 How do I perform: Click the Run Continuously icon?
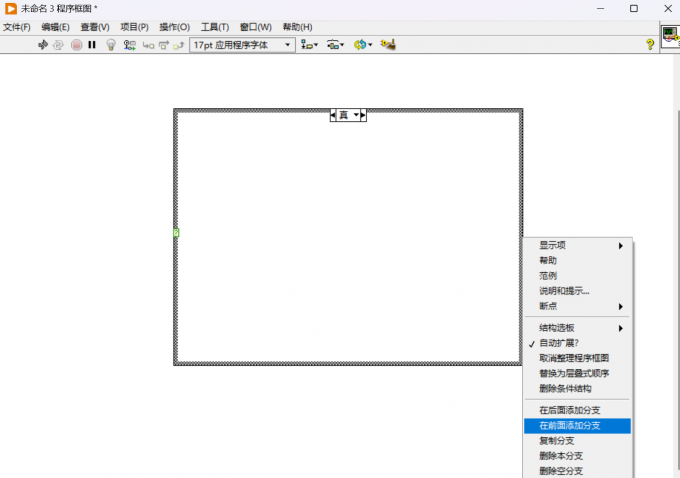(58, 45)
